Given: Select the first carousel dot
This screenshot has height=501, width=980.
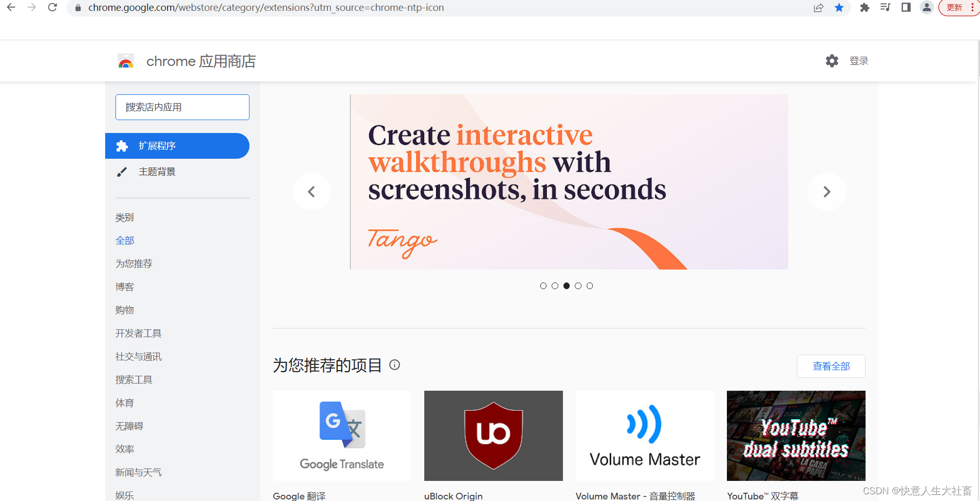Looking at the screenshot, I should [x=543, y=286].
